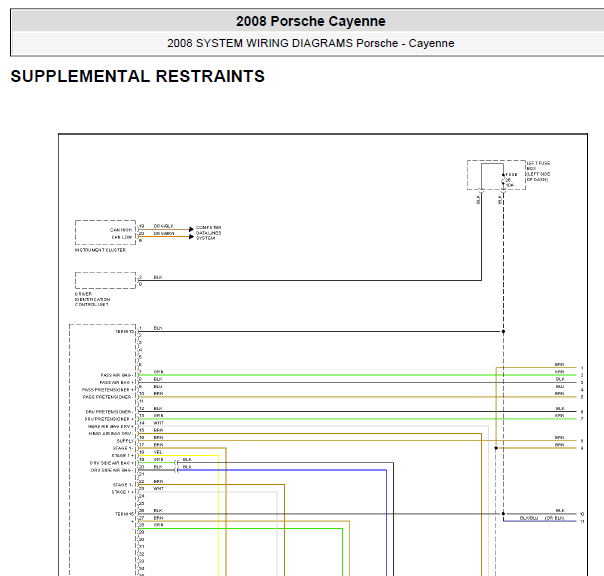Click the 'TERM 15' label at pin 26
The height and width of the screenshot is (576, 604).
(124, 514)
